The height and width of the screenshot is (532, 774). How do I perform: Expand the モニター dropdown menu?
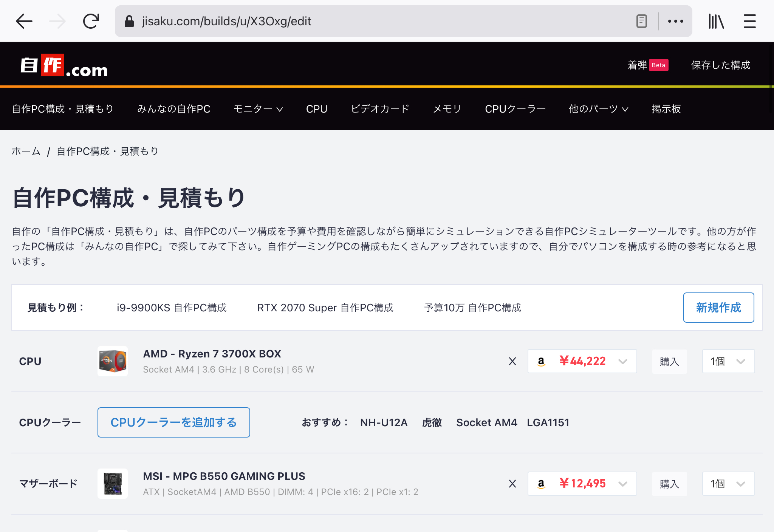[258, 109]
